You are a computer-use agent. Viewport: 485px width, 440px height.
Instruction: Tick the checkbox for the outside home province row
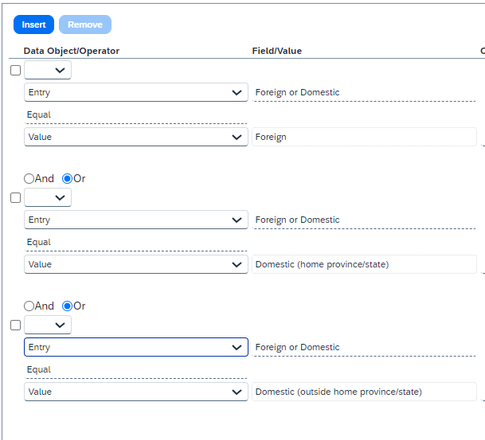pos(16,325)
